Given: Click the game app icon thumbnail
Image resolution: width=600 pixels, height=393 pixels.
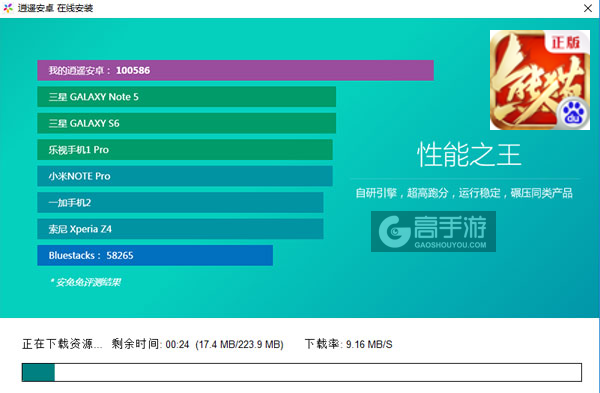Looking at the screenshot, I should point(540,80).
